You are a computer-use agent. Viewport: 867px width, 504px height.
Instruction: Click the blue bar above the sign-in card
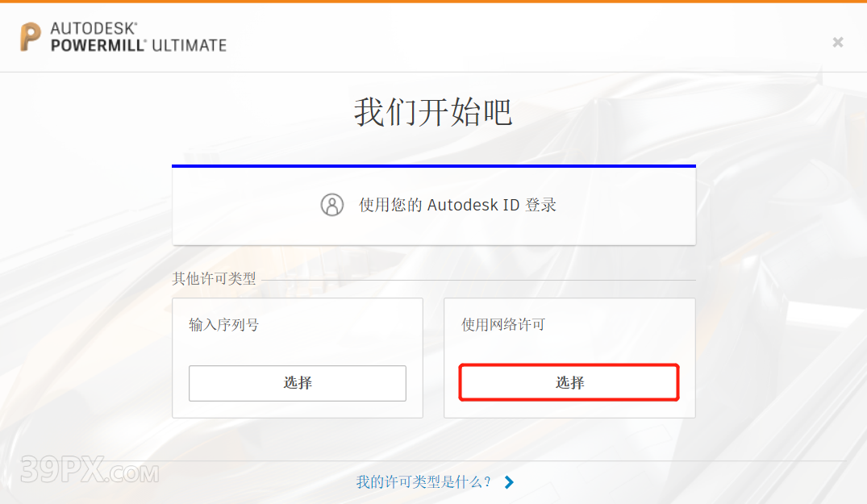(434, 166)
